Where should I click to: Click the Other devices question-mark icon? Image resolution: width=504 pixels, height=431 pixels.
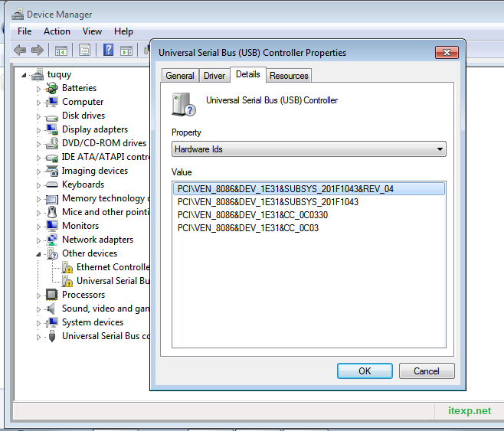pos(52,253)
